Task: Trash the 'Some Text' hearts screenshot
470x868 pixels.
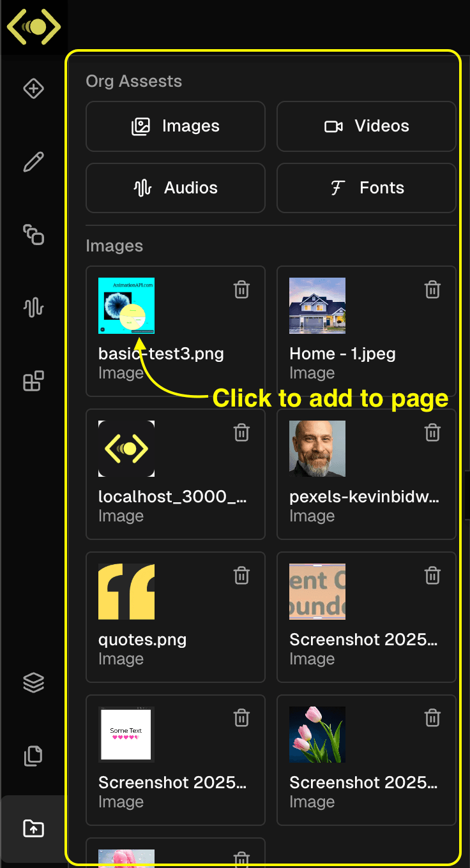Action: coord(241,719)
